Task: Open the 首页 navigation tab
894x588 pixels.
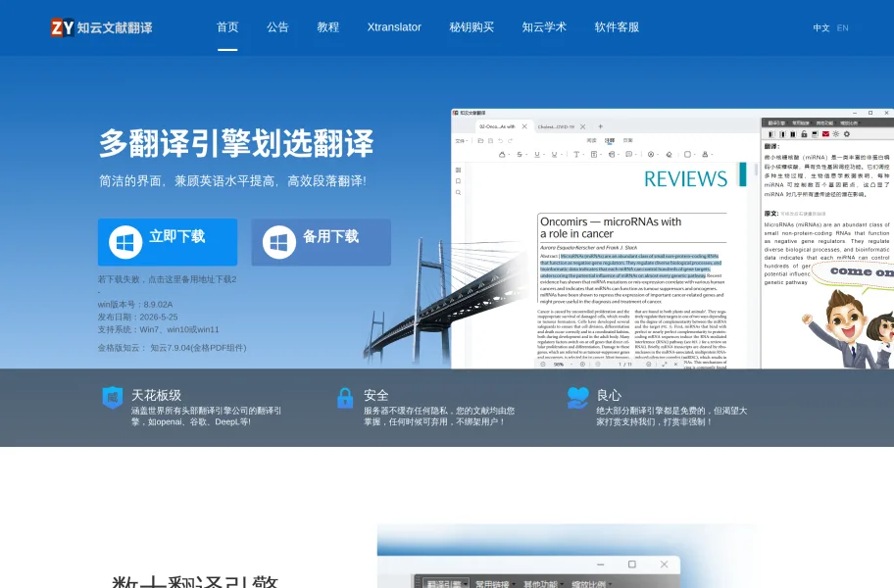Action: point(227,27)
